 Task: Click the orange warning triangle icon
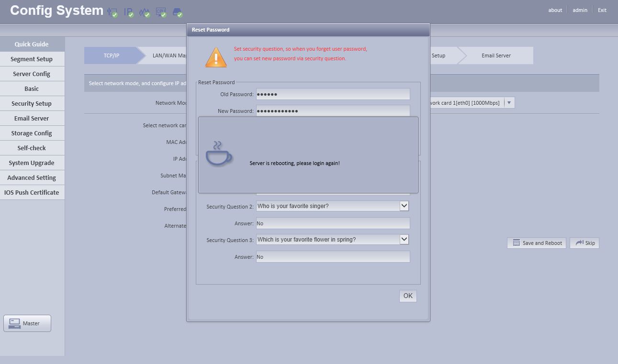pyautogui.click(x=216, y=57)
